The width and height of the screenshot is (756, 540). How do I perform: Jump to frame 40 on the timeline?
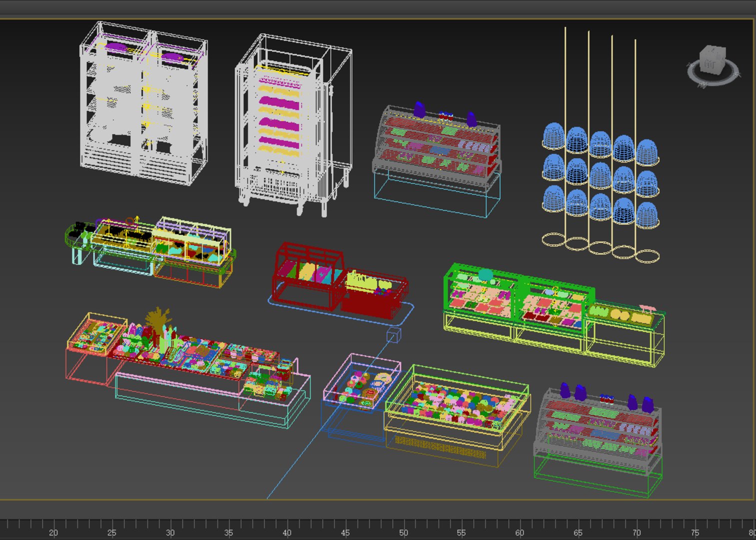click(x=287, y=532)
